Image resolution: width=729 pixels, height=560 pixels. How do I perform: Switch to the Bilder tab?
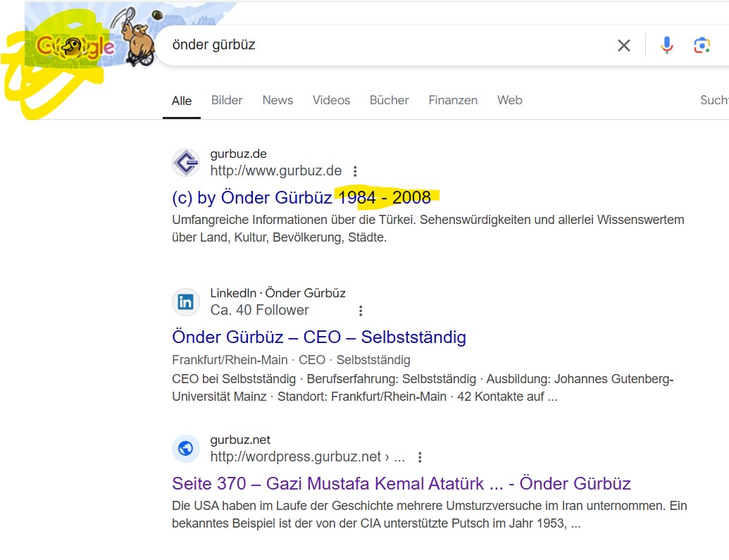pyautogui.click(x=227, y=100)
